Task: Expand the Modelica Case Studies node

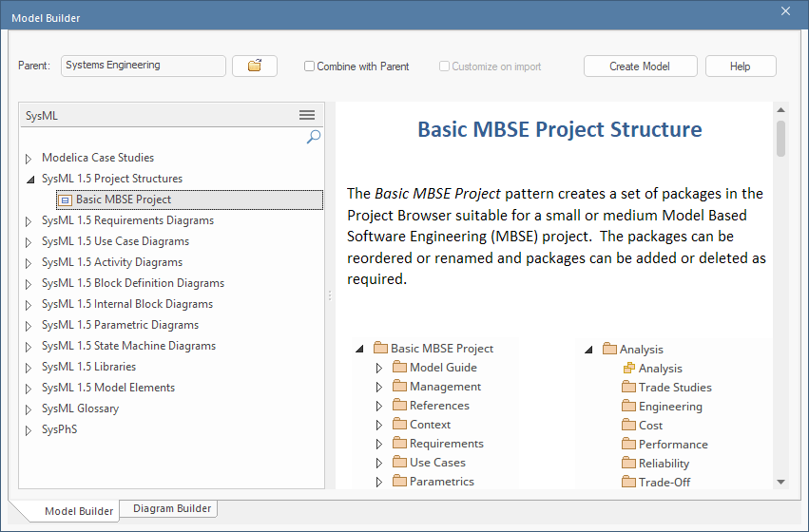Action: point(29,159)
